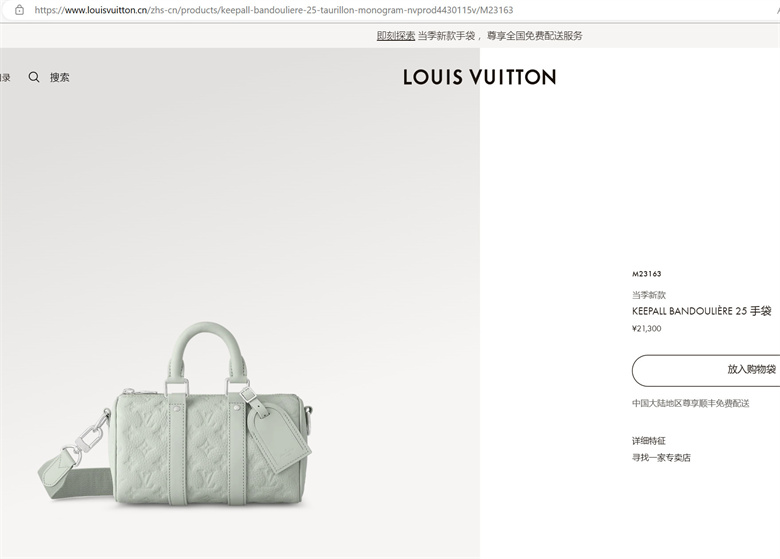Click the URL in the address bar
Viewport: 780px width, 559px height.
[x=274, y=10]
